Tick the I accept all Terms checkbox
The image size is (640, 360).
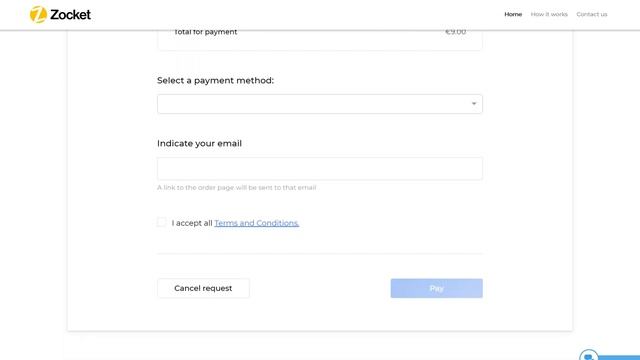(162, 222)
